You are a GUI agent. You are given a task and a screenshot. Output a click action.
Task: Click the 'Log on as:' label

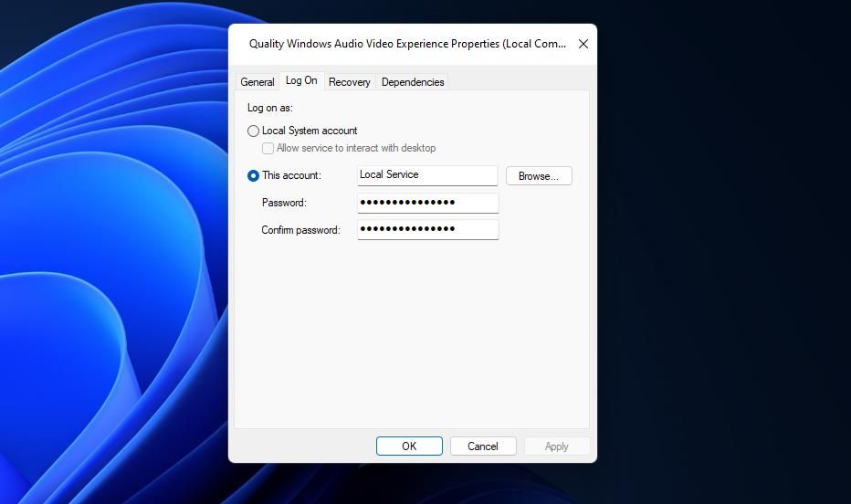pyautogui.click(x=269, y=108)
